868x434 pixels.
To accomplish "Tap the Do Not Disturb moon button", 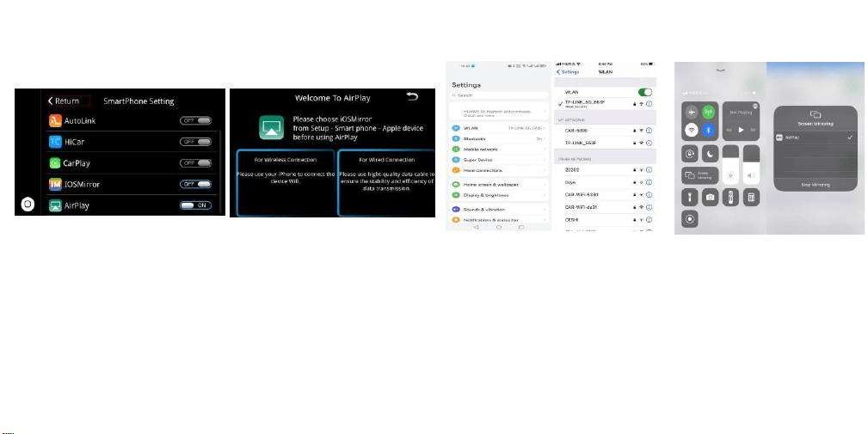I will click(x=711, y=154).
